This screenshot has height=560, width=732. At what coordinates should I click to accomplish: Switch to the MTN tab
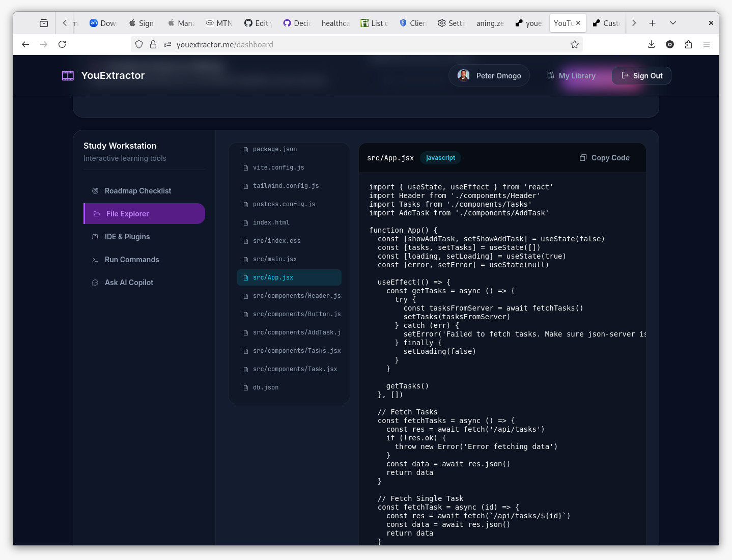tap(219, 23)
